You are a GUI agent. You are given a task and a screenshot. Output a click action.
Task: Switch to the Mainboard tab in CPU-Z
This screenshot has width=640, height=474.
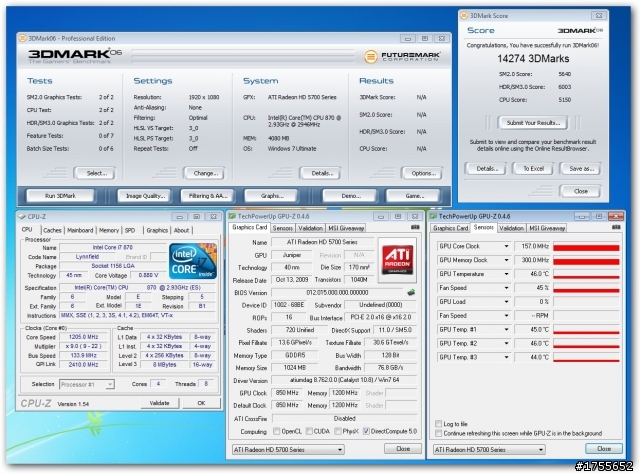click(x=80, y=230)
